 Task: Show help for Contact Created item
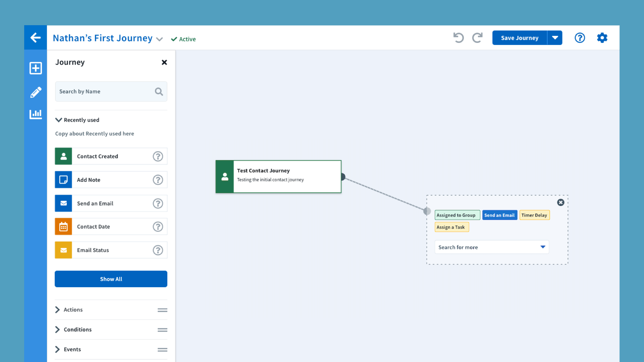pos(158,156)
